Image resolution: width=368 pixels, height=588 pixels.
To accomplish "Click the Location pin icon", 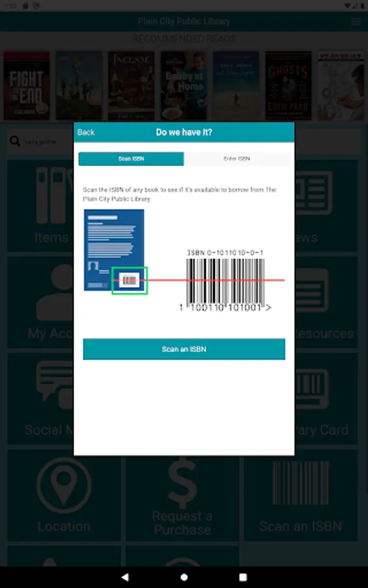I will (64, 485).
